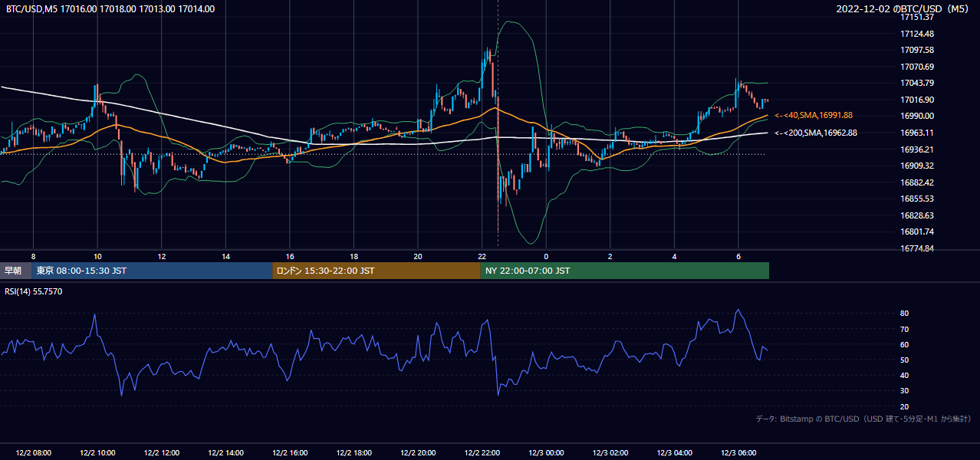
Task: Click hour tick 12 under the price chart
Action: tap(162, 256)
